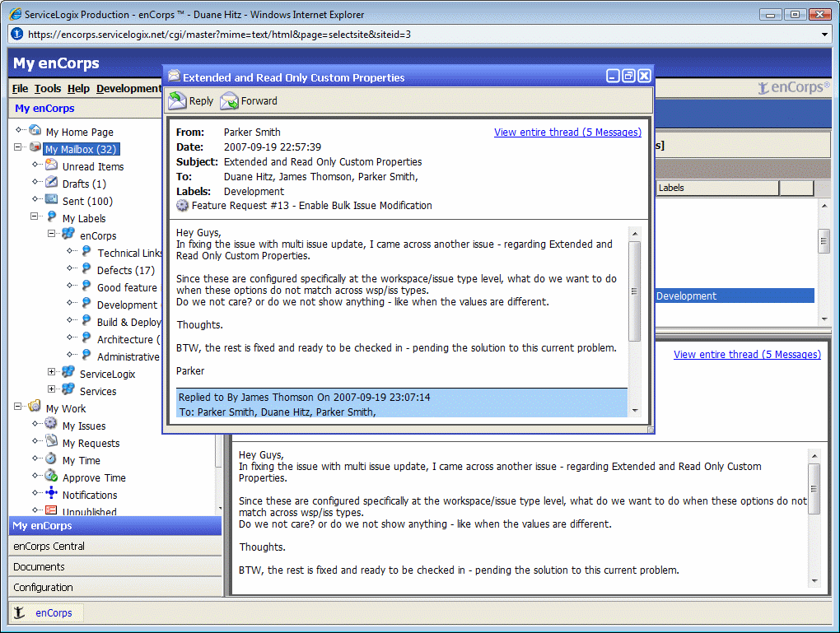
Task: Click the Approve Time icon
Action: click(x=51, y=476)
